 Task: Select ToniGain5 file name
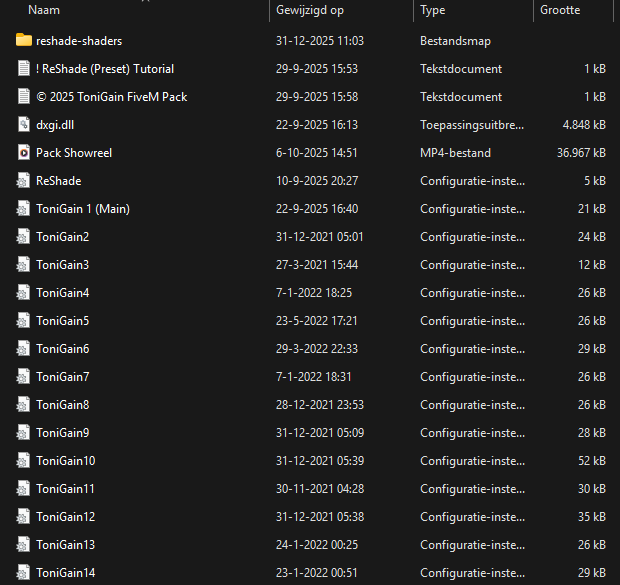[x=62, y=321]
